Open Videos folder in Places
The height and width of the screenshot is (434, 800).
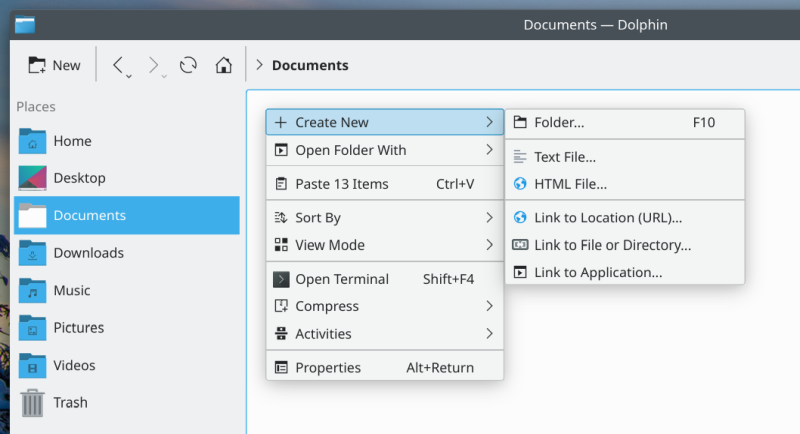click(74, 365)
